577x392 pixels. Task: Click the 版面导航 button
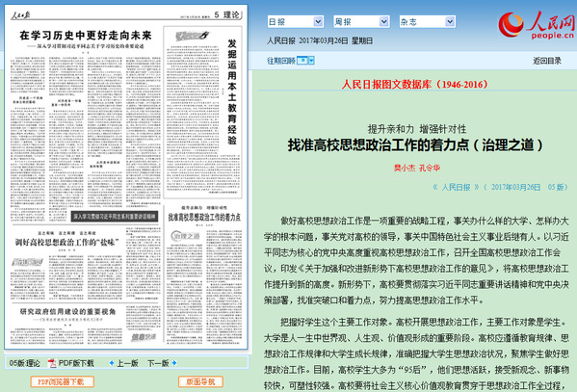click(200, 381)
